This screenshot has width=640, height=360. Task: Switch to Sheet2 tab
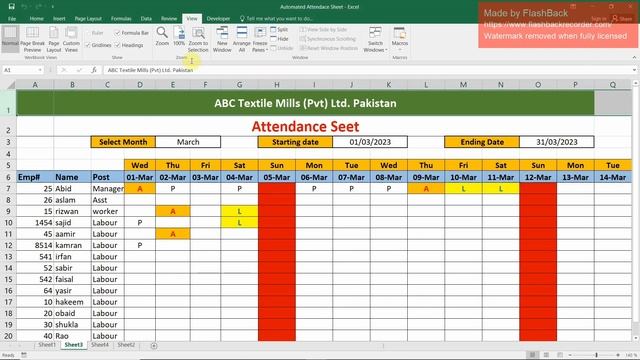tap(126, 345)
